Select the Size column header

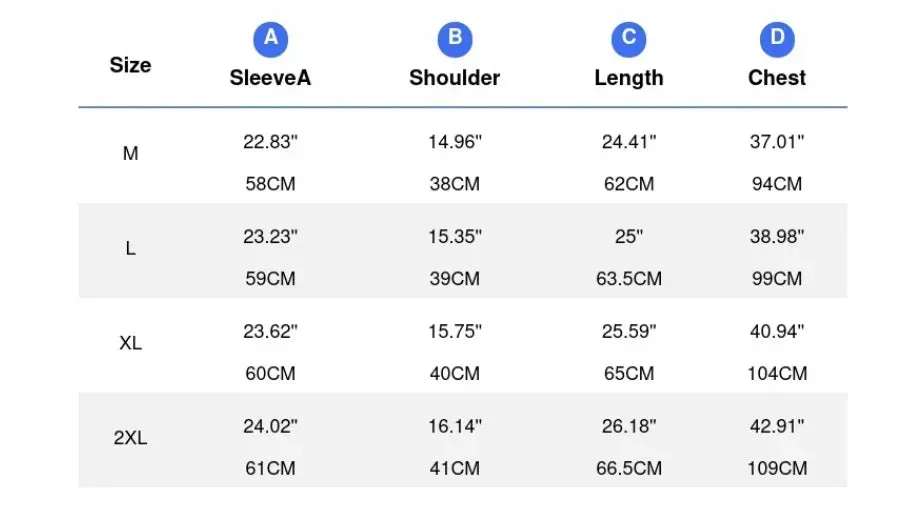click(130, 65)
